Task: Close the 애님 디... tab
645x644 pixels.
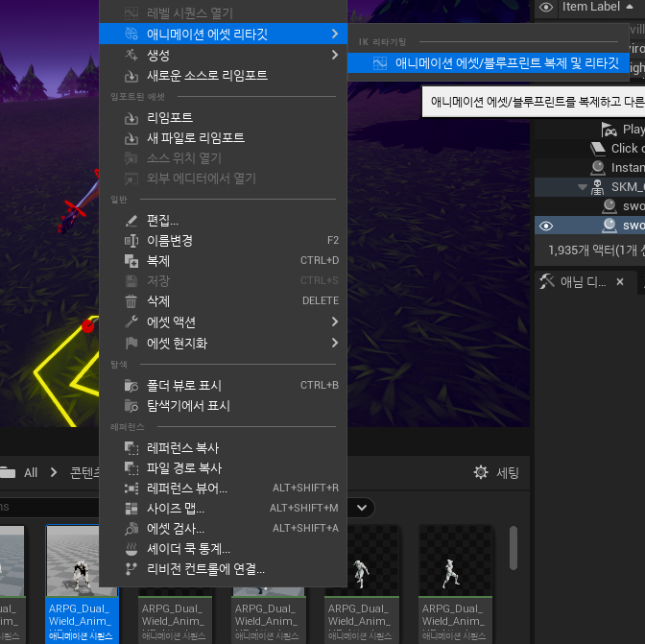Action: (620, 282)
